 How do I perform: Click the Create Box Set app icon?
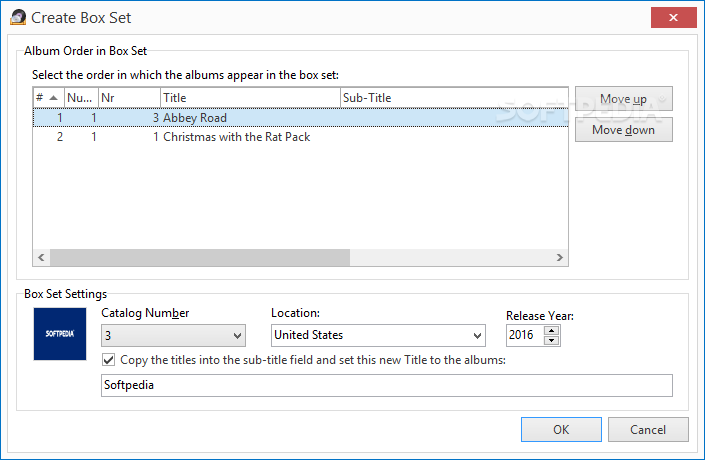tap(18, 18)
